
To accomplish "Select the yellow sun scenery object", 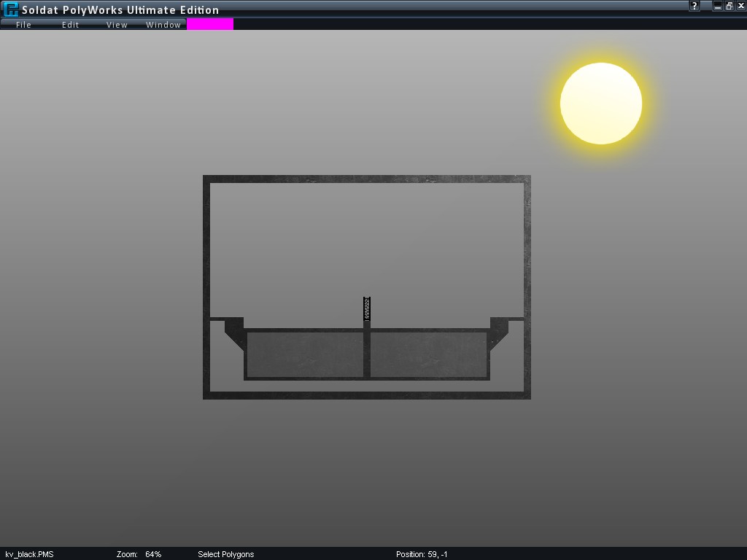I will [601, 104].
